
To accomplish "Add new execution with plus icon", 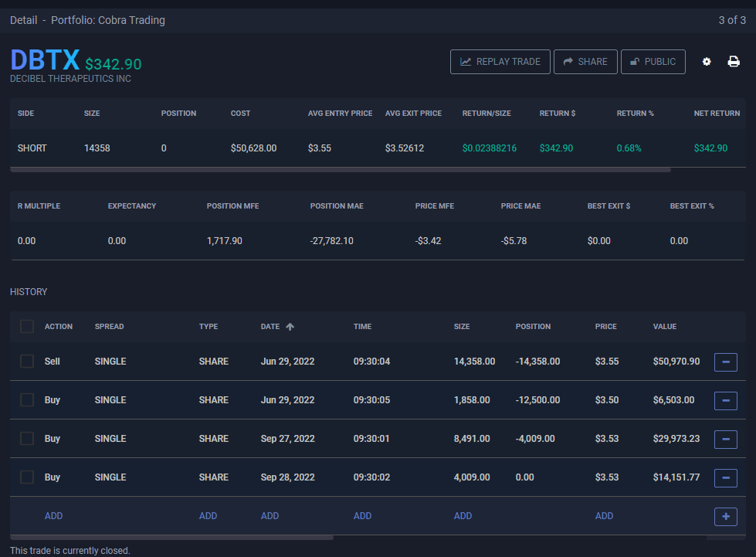I will tap(725, 516).
